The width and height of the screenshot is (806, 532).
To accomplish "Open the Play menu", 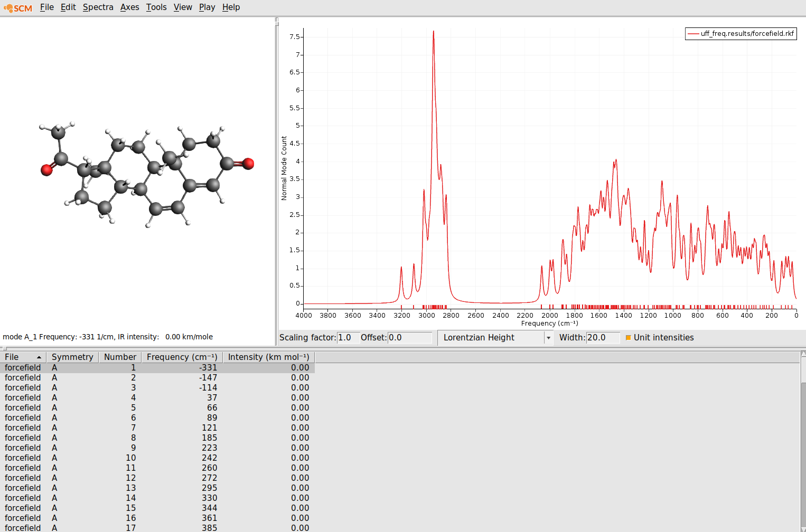I will point(207,7).
